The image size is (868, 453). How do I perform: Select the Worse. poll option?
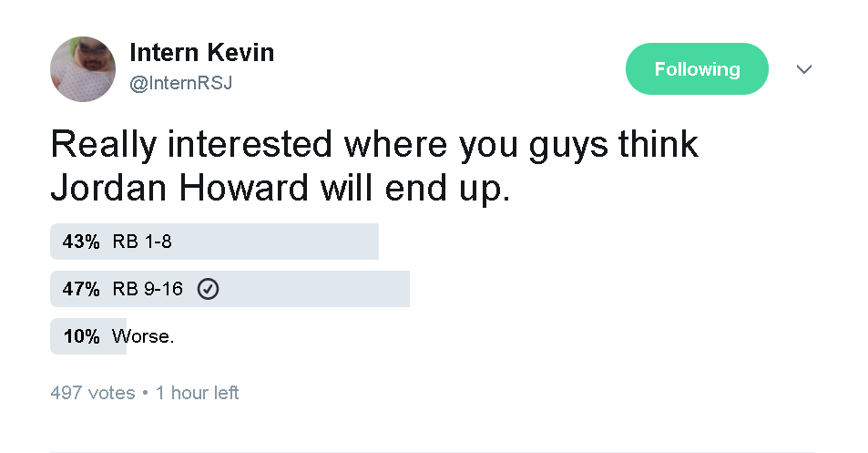click(x=143, y=336)
